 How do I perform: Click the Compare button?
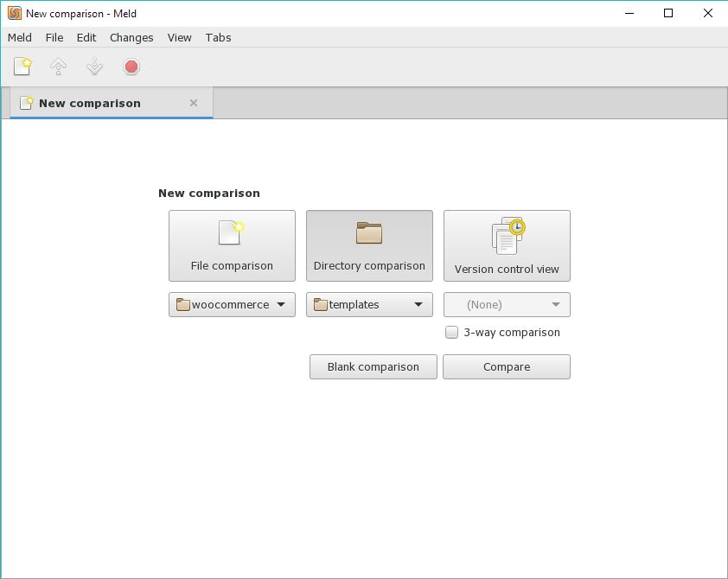click(x=507, y=367)
